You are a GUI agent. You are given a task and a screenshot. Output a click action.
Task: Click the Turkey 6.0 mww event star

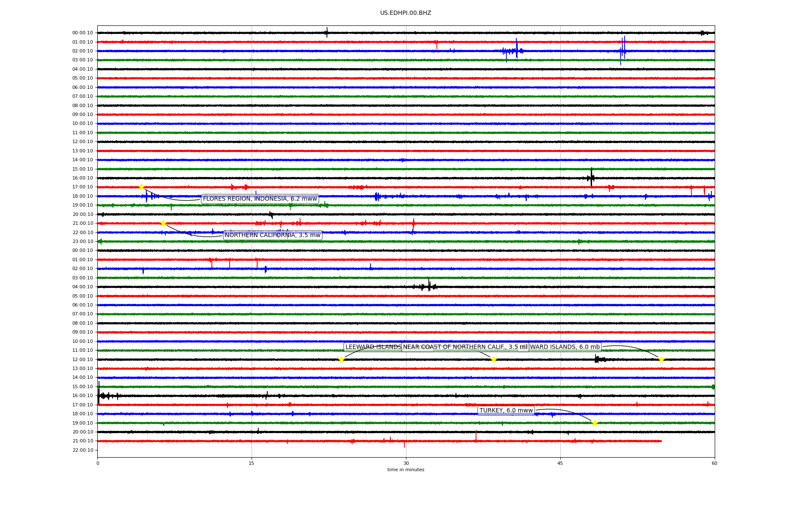pyautogui.click(x=595, y=423)
